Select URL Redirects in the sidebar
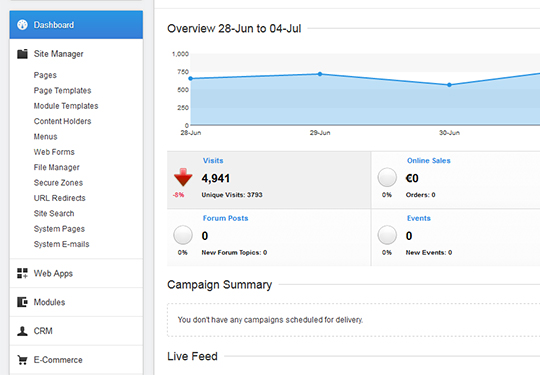 point(60,198)
